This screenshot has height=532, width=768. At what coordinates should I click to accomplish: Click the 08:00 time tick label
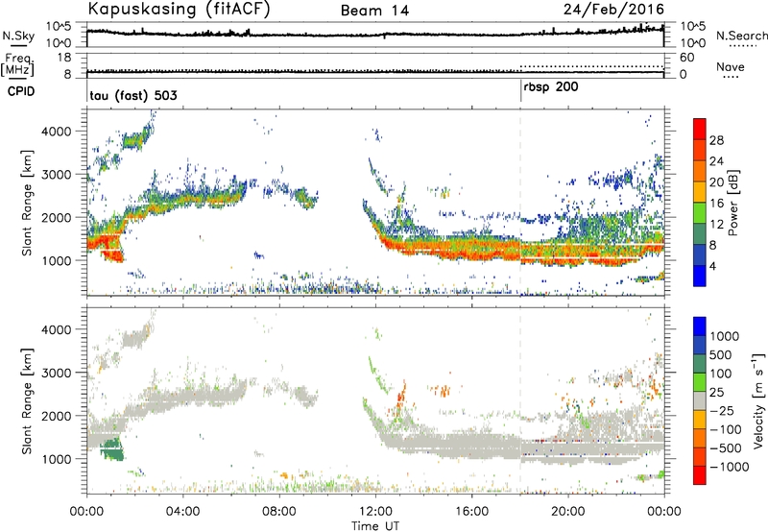click(x=278, y=512)
